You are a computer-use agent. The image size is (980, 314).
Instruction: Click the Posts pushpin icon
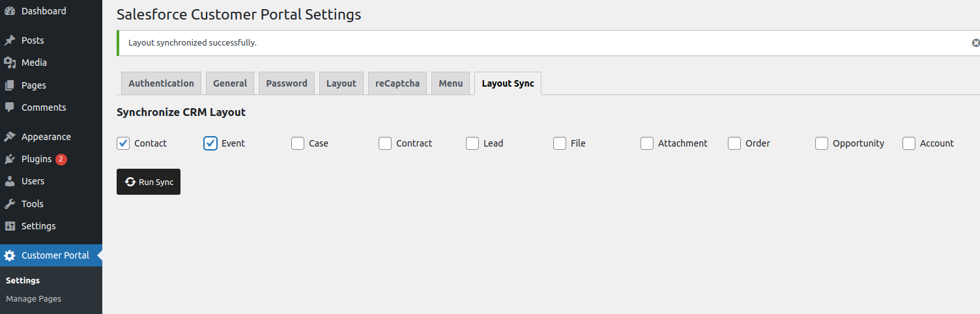click(10, 40)
